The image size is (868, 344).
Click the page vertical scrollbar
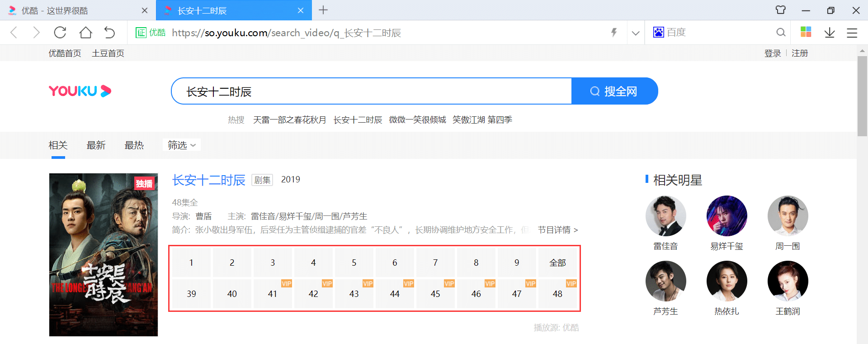click(862, 96)
